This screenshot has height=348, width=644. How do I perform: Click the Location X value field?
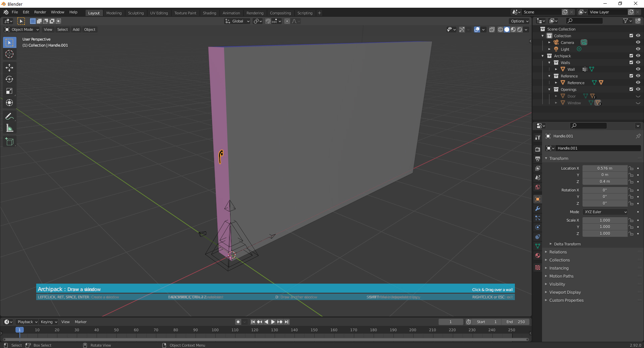coord(605,168)
